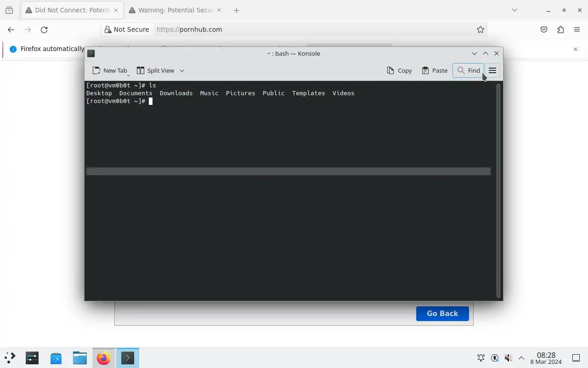Go back in Firefox history

[11, 29]
